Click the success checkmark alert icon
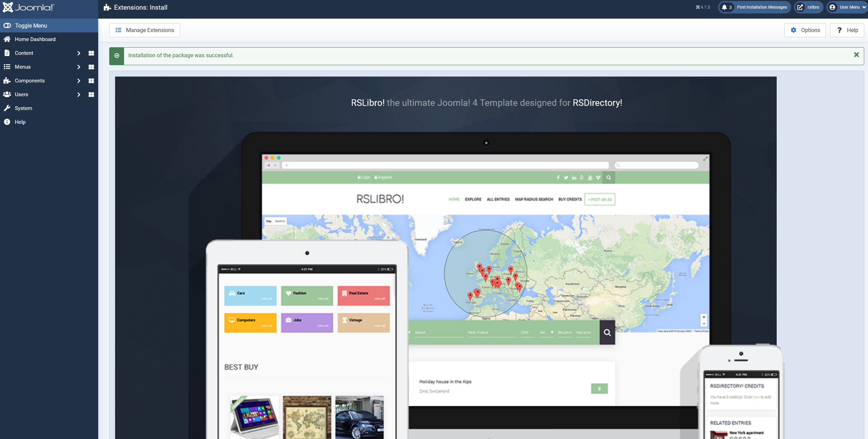The image size is (868, 439). pos(117,56)
